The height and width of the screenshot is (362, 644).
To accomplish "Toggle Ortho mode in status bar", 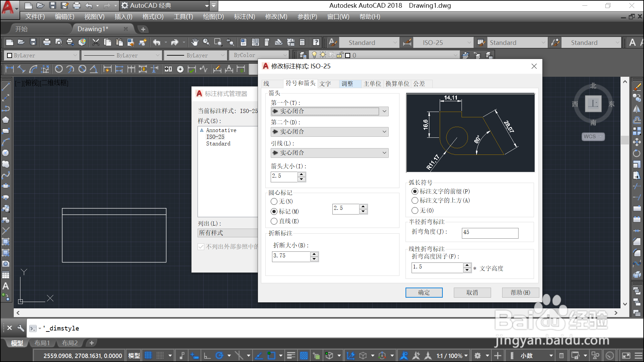I will point(207,355).
